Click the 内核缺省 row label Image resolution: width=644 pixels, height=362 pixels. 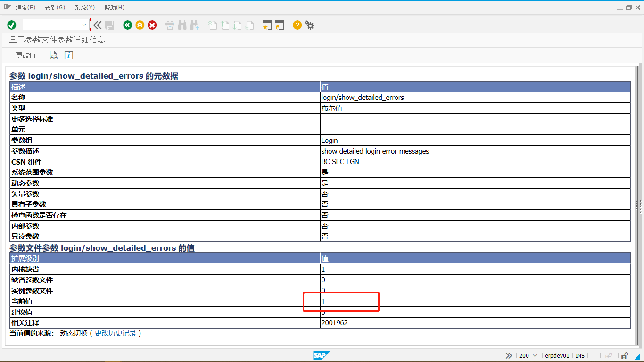(x=25, y=270)
